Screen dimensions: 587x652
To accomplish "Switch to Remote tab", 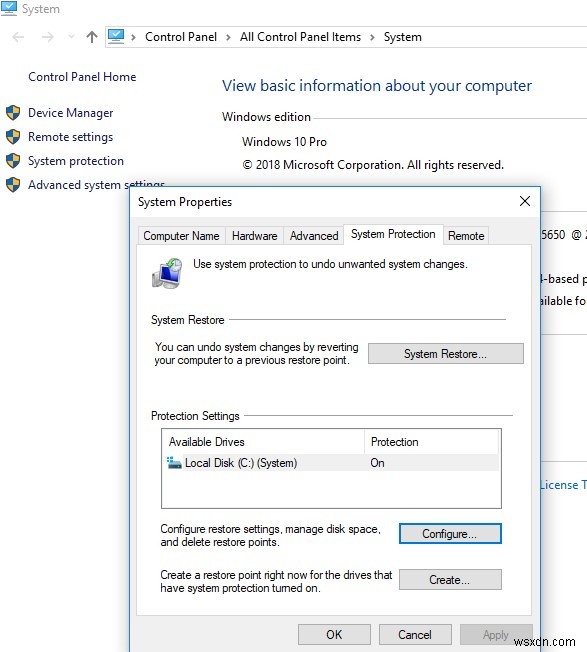I will coord(466,236).
